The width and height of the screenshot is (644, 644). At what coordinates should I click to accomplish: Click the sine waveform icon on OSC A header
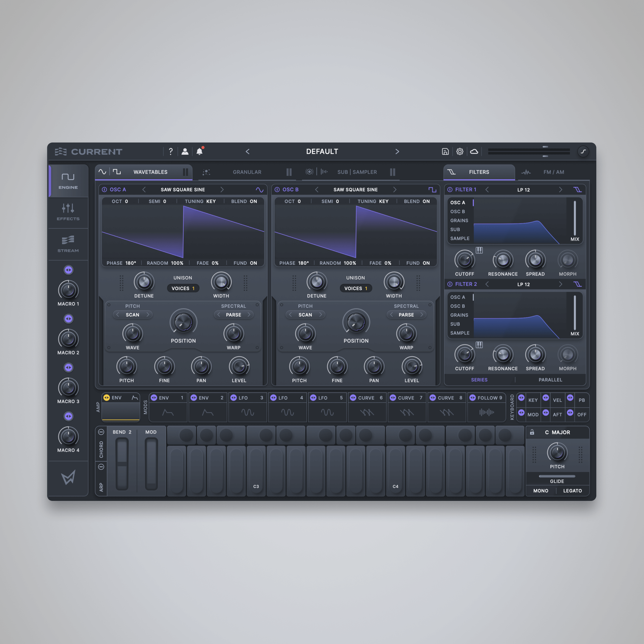point(260,189)
